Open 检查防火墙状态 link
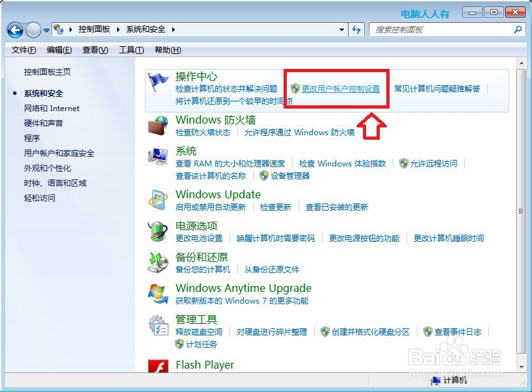This screenshot has height=392, width=532. pos(203,132)
